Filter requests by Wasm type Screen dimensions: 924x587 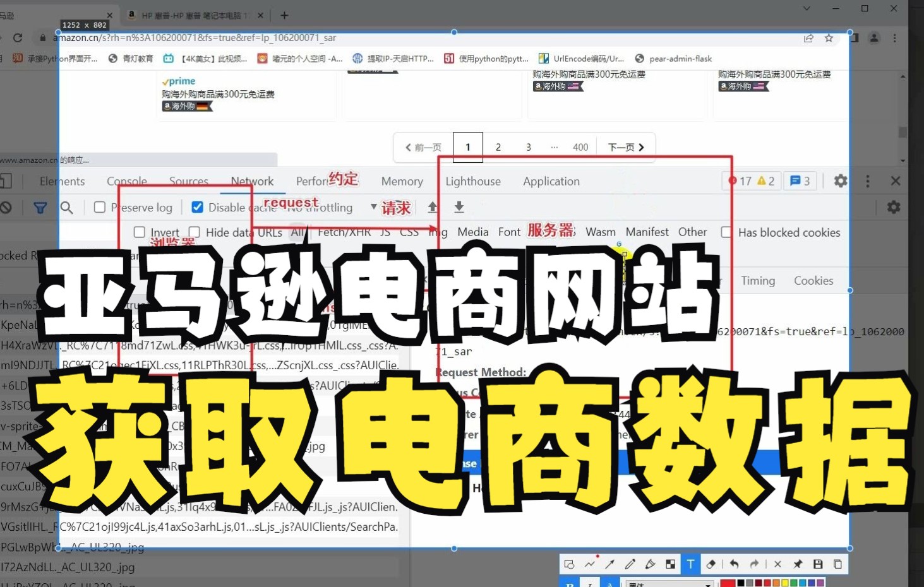601,232
